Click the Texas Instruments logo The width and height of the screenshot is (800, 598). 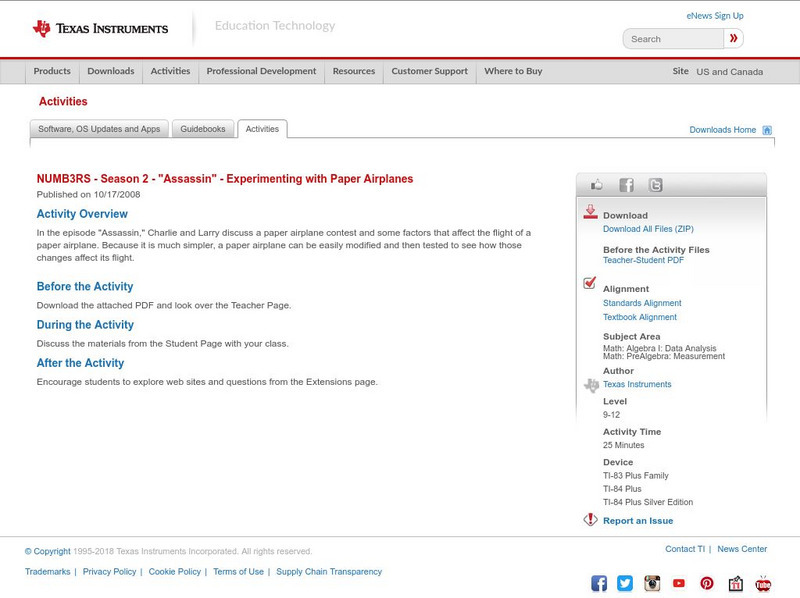100,28
